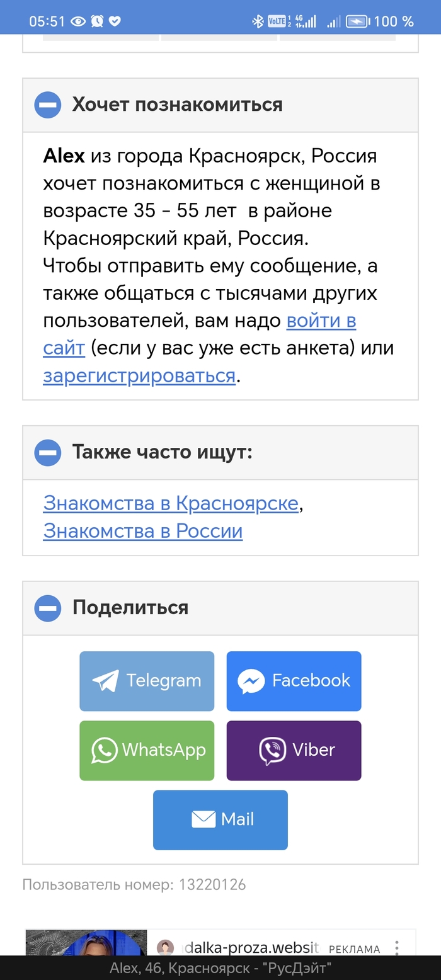Viewport: 441px width, 980px height.
Task: Collapse the "Поделиться" section
Action: point(48,608)
